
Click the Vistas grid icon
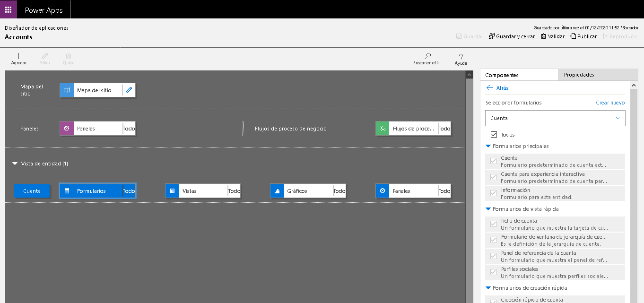pos(172,191)
